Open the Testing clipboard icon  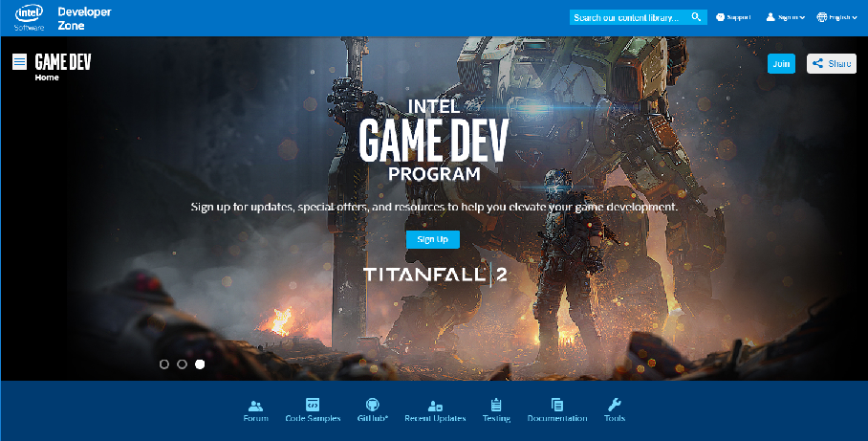496,405
